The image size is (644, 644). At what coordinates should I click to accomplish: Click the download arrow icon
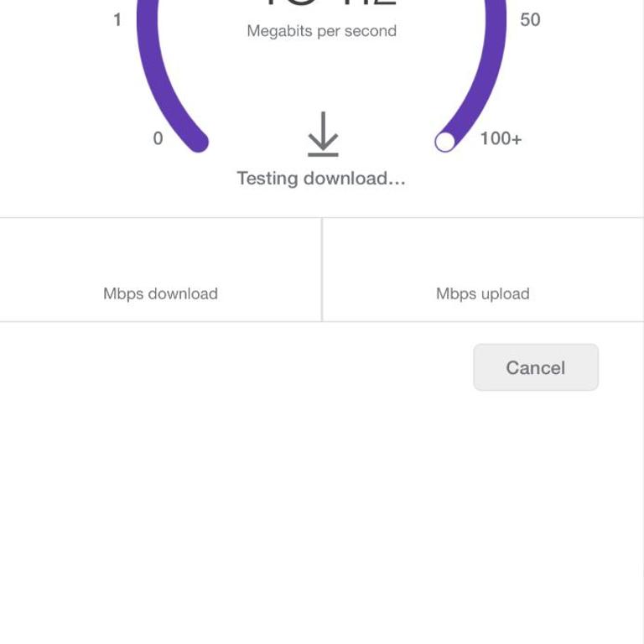pyautogui.click(x=323, y=134)
